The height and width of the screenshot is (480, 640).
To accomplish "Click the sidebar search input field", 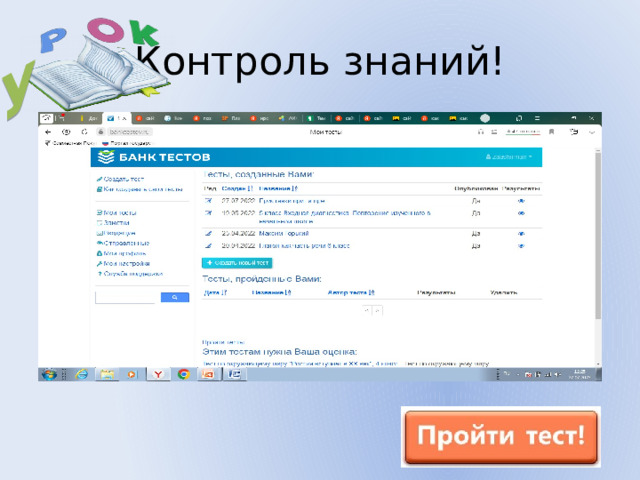I will point(126,298).
